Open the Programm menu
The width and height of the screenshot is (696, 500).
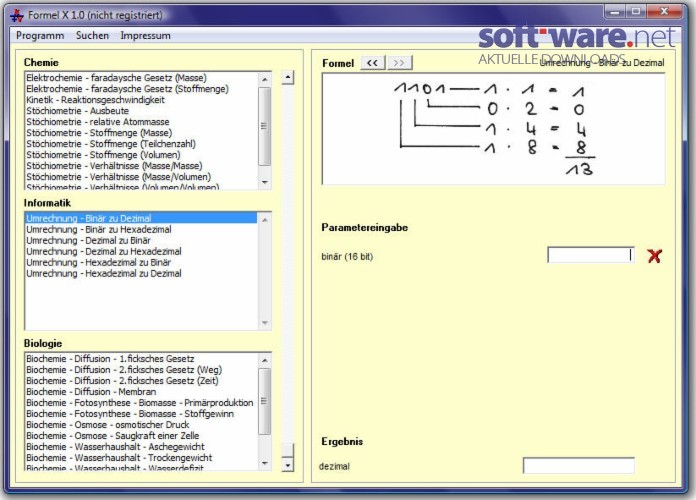point(40,36)
